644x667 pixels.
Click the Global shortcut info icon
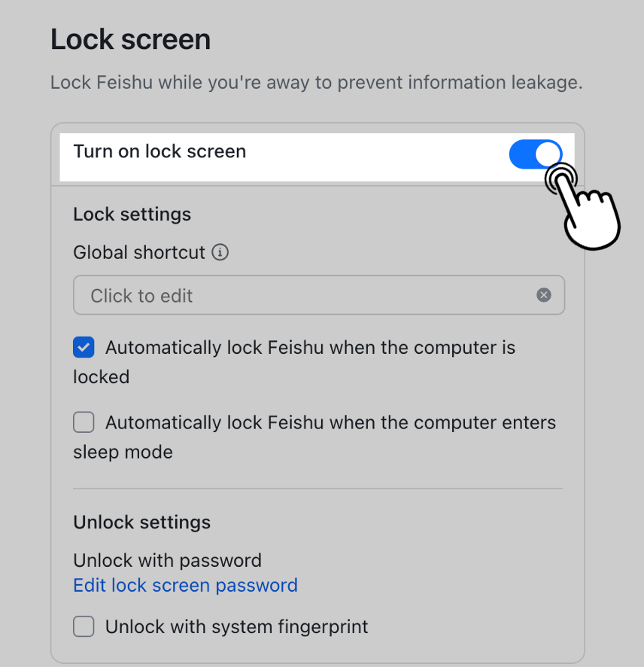tap(220, 252)
